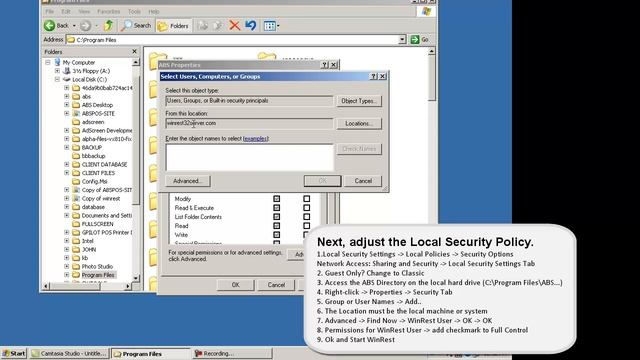Toggle Allow checkbox for Read & Execute

point(277,208)
